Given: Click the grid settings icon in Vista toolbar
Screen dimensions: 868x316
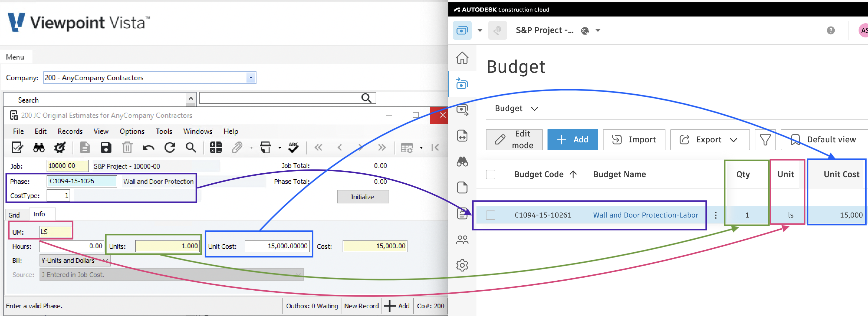Looking at the screenshot, I should (406, 148).
